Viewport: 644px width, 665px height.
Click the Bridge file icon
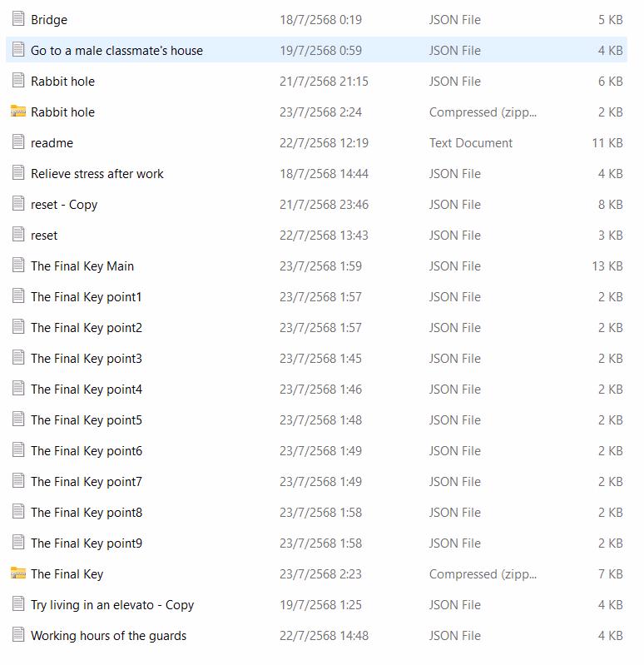point(18,19)
